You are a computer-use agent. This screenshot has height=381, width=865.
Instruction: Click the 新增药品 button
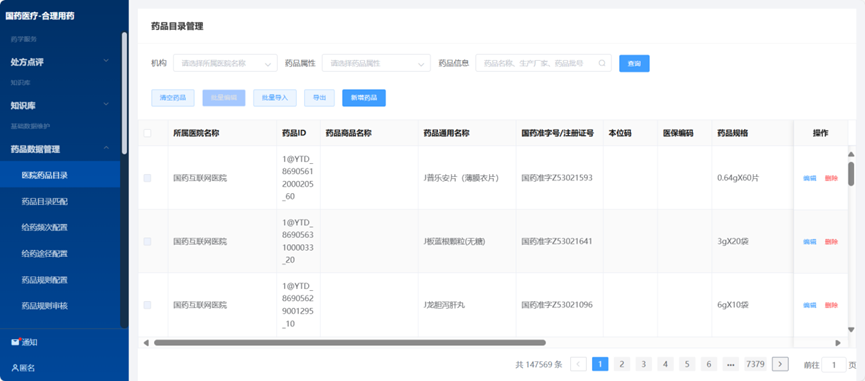click(364, 98)
